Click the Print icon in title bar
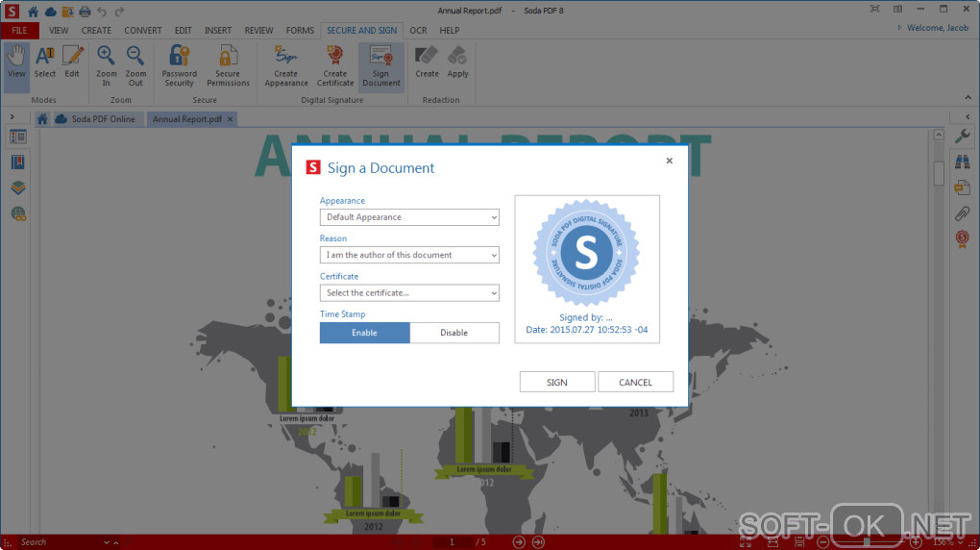This screenshot has width=980, height=550. coord(85,12)
